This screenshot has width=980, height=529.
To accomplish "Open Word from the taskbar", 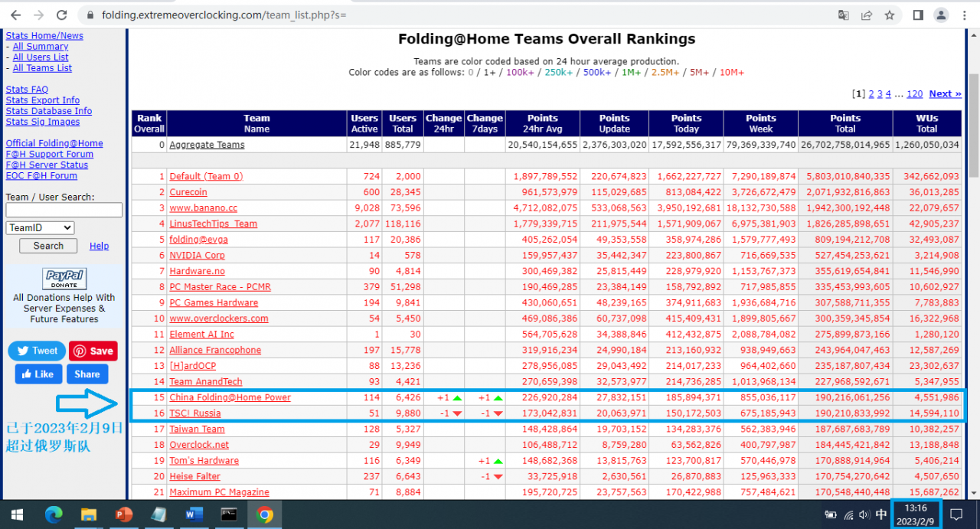I will point(194,514).
